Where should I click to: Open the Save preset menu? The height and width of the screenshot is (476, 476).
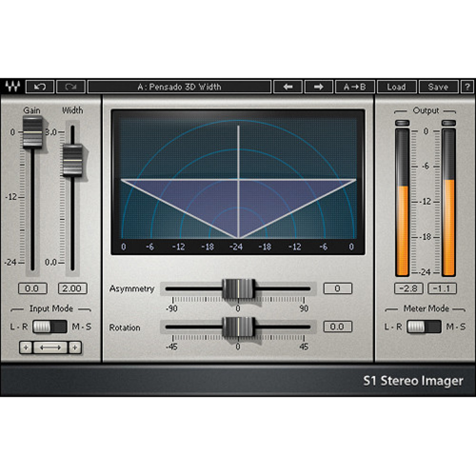(x=438, y=86)
